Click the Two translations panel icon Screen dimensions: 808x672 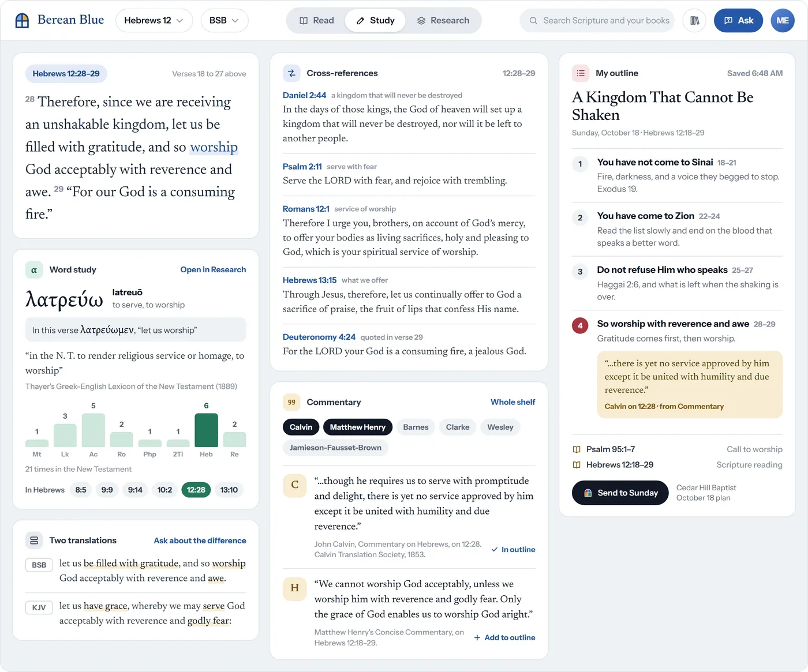coord(34,540)
